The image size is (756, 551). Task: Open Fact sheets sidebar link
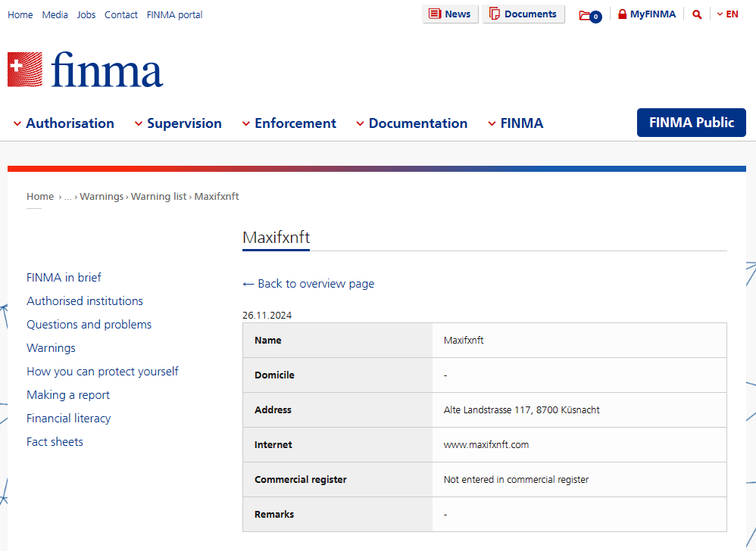pyautogui.click(x=55, y=442)
